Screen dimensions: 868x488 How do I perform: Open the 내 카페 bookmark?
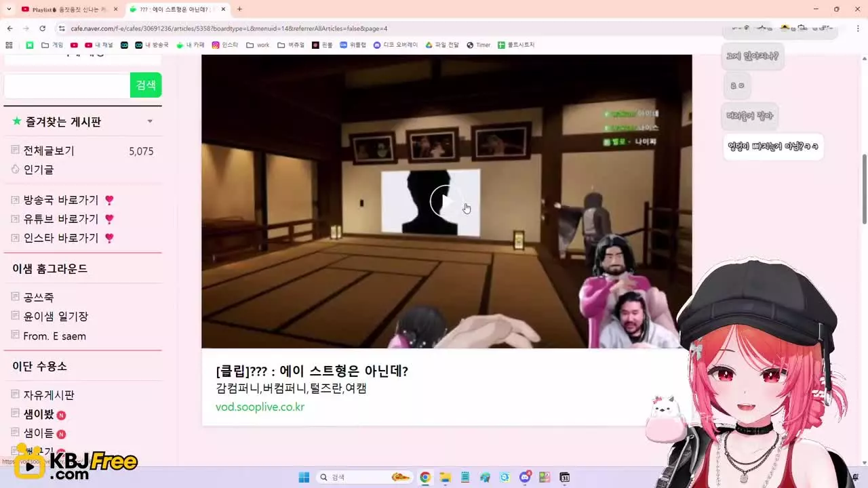coord(191,45)
